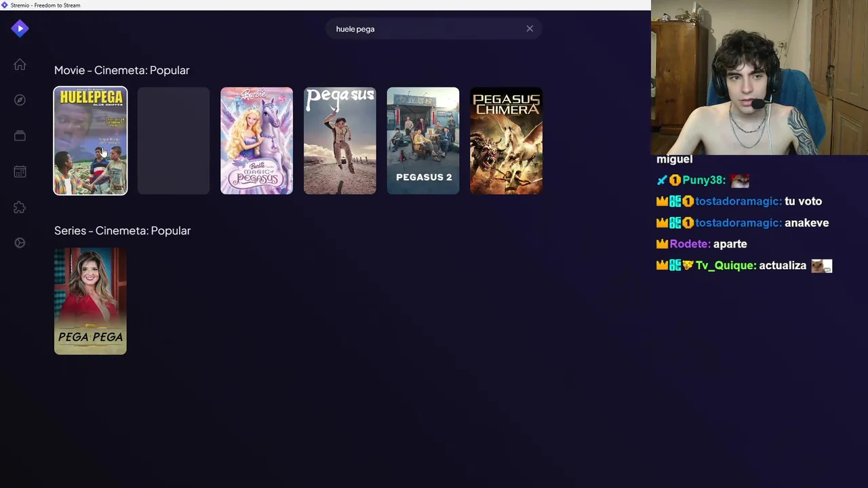Image resolution: width=868 pixels, height=488 pixels.
Task: Open the Pegasus 2 movie poster
Action: pos(423,140)
